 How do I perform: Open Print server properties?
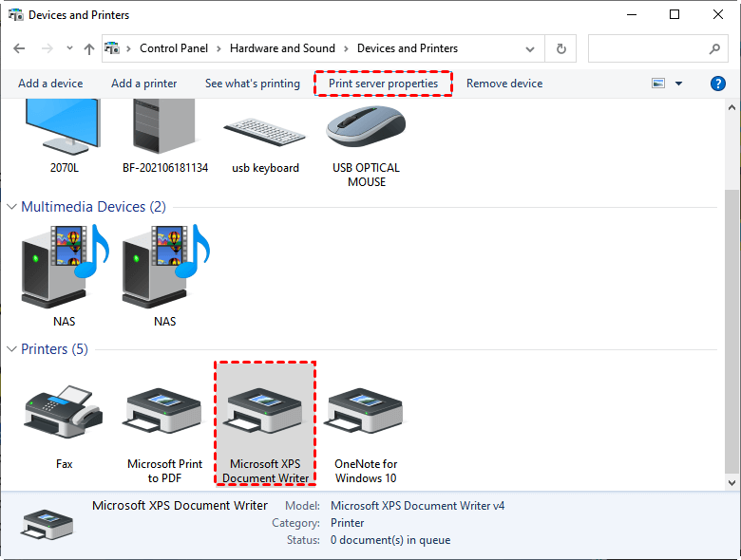(383, 84)
